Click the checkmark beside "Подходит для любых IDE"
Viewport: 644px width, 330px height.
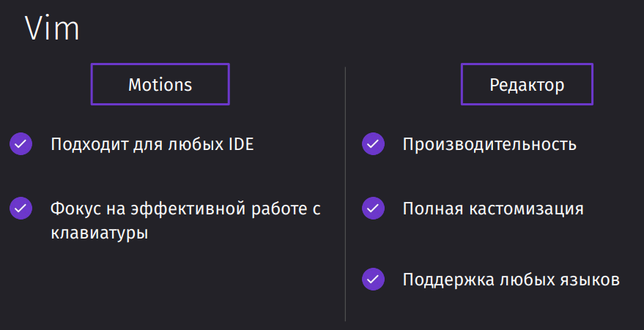coord(21,144)
